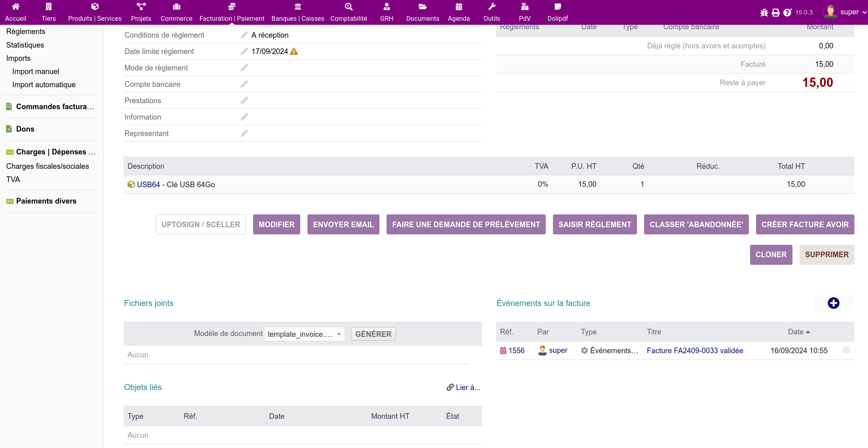Click the light green status dot on event row
The image size is (868, 448).
coord(846,350)
